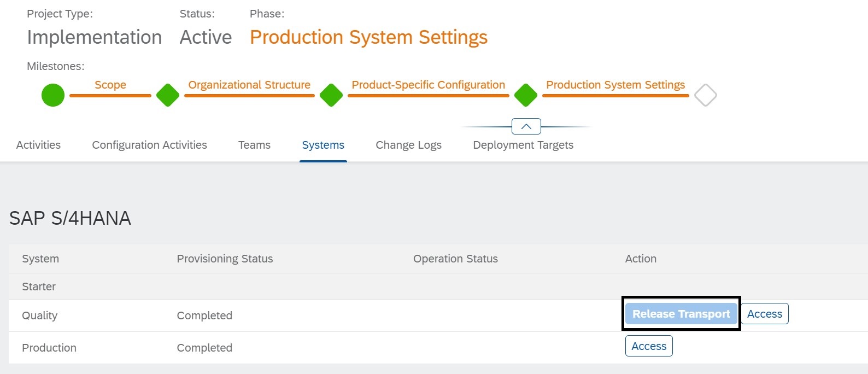The height and width of the screenshot is (374, 868).
Task: Select the Quality system row label
Action: point(39,315)
